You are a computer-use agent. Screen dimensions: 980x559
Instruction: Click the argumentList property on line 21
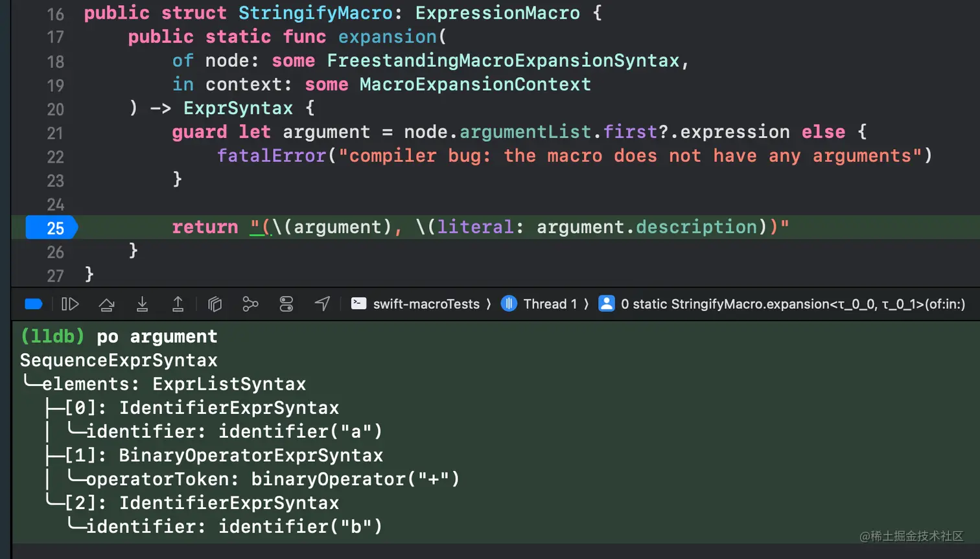click(525, 132)
